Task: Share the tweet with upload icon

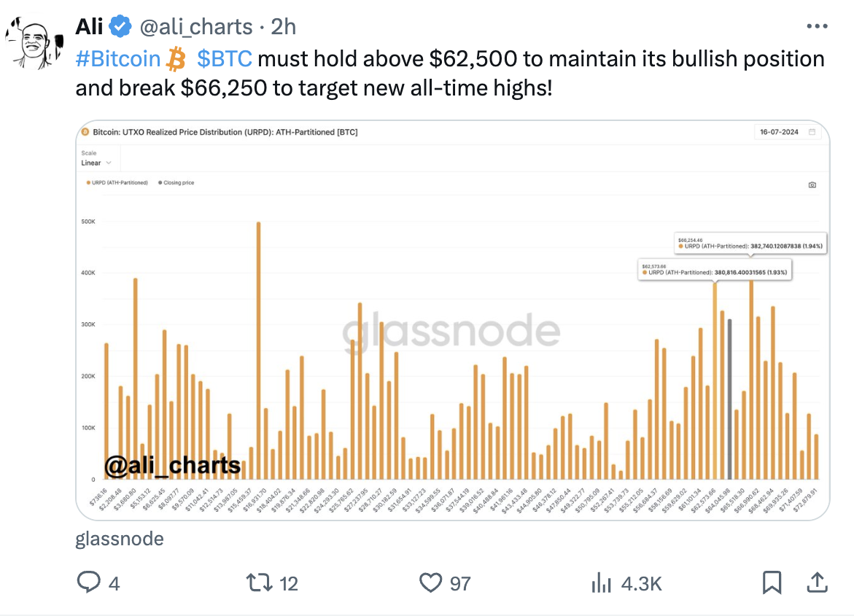Action: click(817, 582)
